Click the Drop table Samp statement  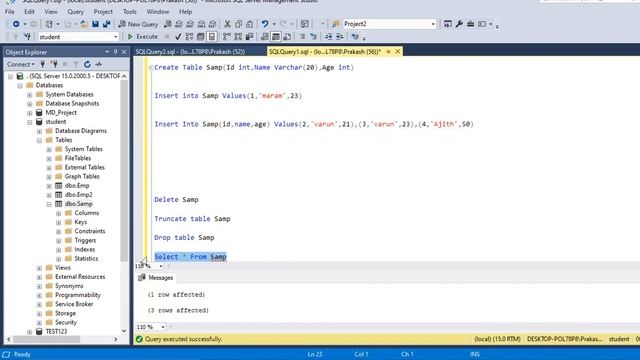pyautogui.click(x=184, y=238)
